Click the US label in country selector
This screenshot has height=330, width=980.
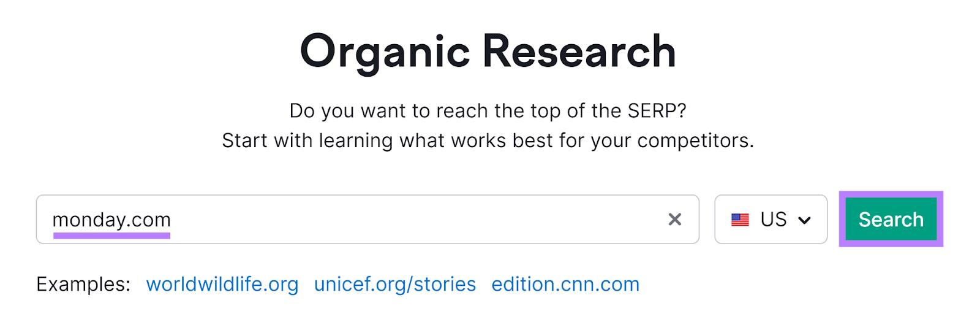(773, 220)
